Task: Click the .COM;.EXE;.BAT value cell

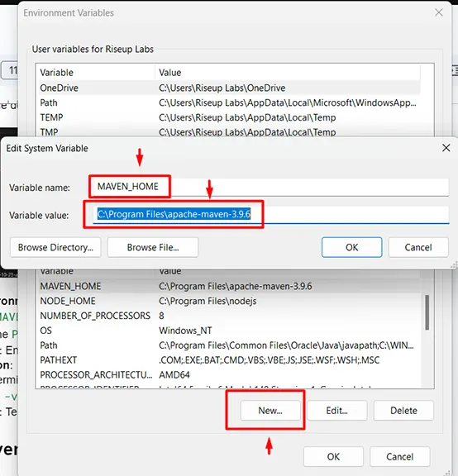Action: coord(269,360)
